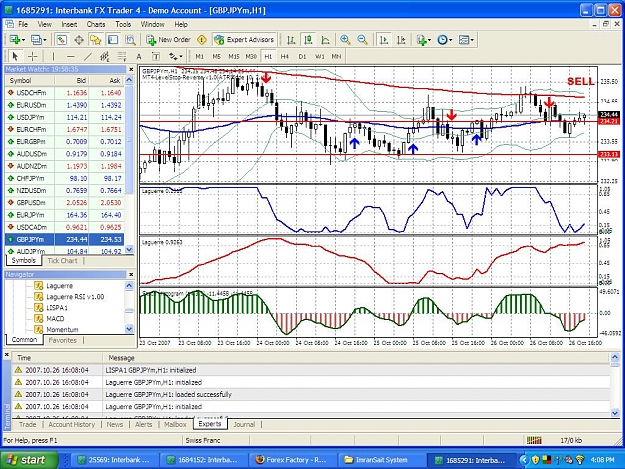This screenshot has width=625, height=469.
Task: Select the text label tool
Action: [156, 57]
